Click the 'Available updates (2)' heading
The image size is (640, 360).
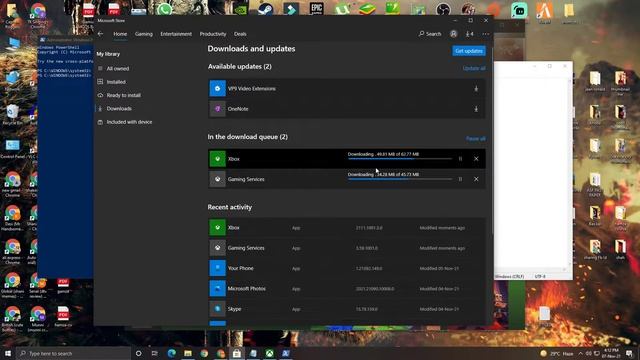[240, 67]
